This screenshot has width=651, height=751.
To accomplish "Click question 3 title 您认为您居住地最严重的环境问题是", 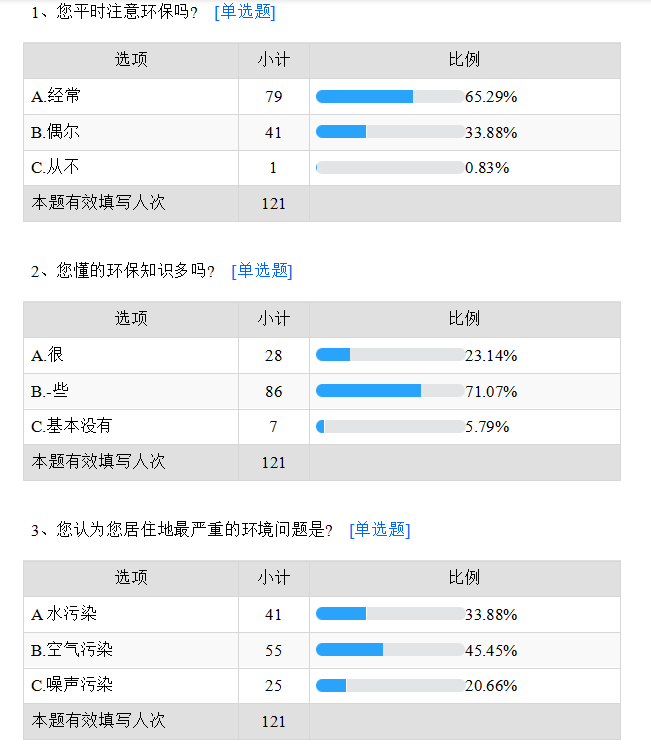I will (x=191, y=530).
